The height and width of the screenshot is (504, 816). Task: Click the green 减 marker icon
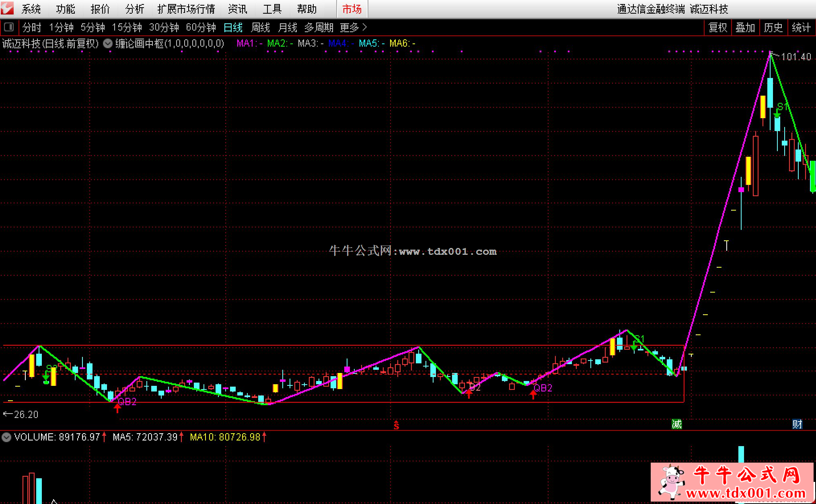click(677, 424)
